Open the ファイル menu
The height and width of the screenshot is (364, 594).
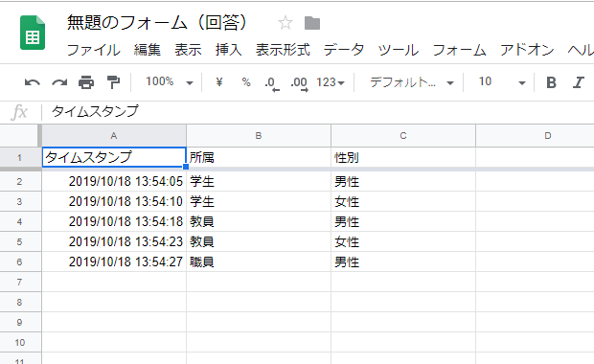pyautogui.click(x=94, y=50)
